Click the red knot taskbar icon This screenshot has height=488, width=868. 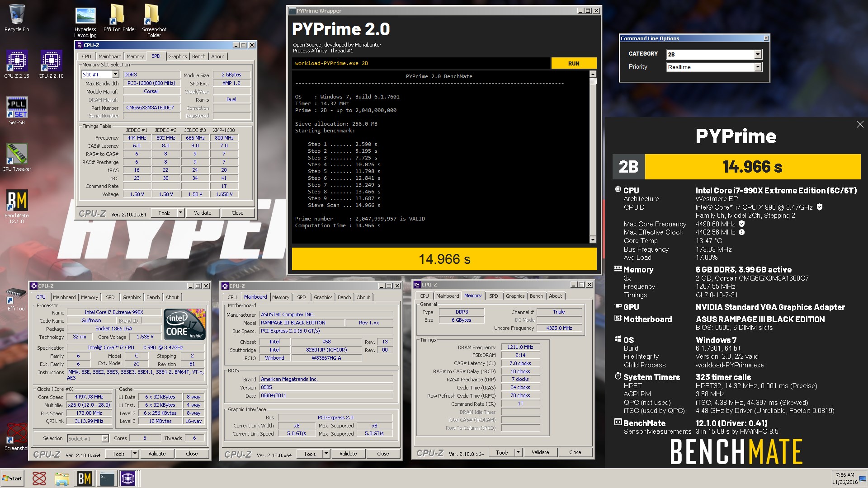coord(39,479)
